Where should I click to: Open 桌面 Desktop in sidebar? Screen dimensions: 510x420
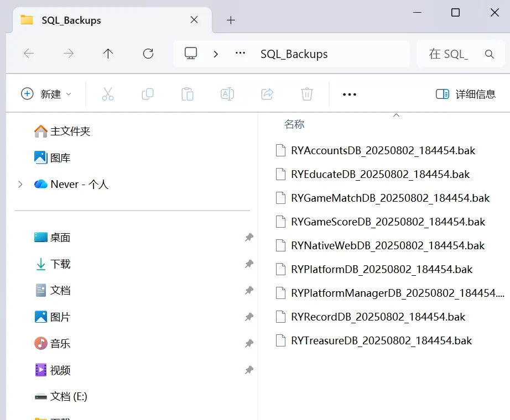pyautogui.click(x=53, y=237)
